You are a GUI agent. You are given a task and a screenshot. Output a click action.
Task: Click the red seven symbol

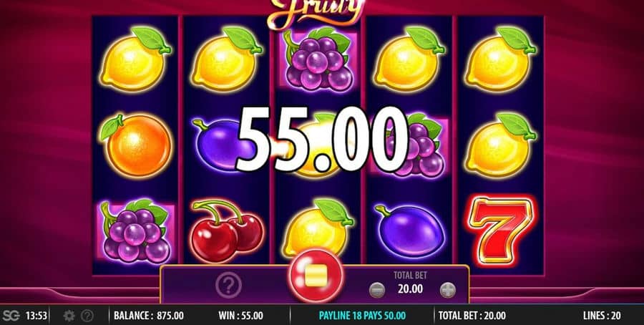500,230
